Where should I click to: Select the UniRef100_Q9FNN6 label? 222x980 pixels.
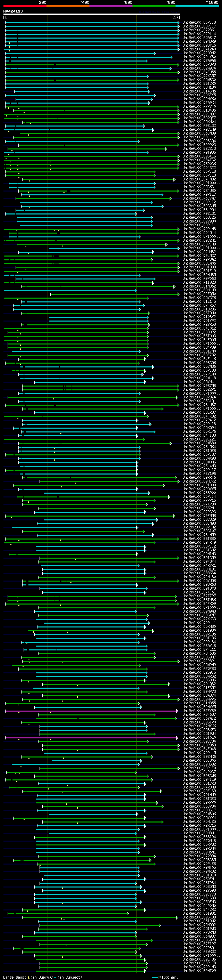tap(199, 516)
